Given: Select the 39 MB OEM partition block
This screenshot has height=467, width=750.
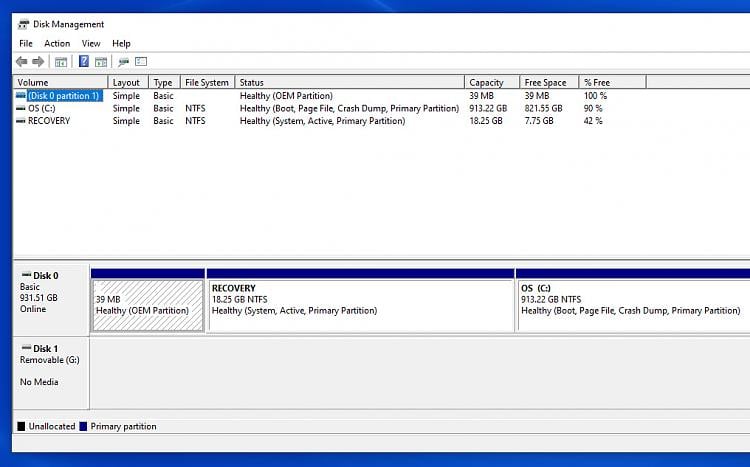Looking at the screenshot, I should pos(148,305).
